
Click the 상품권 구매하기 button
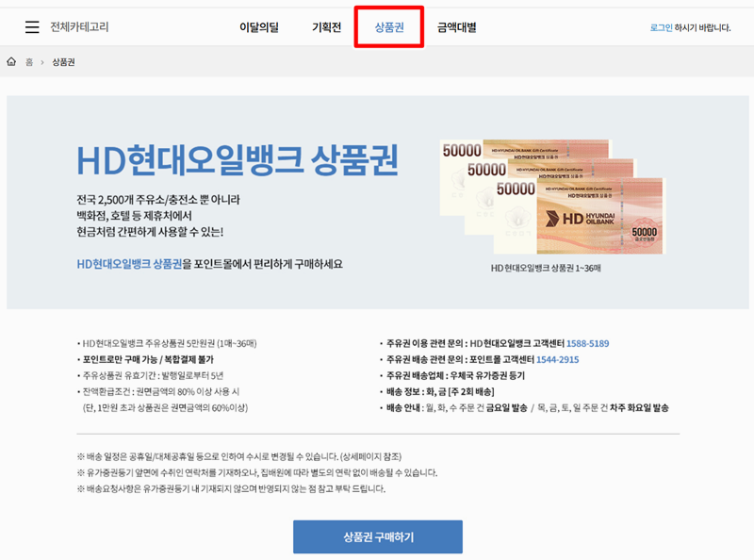pos(378,537)
